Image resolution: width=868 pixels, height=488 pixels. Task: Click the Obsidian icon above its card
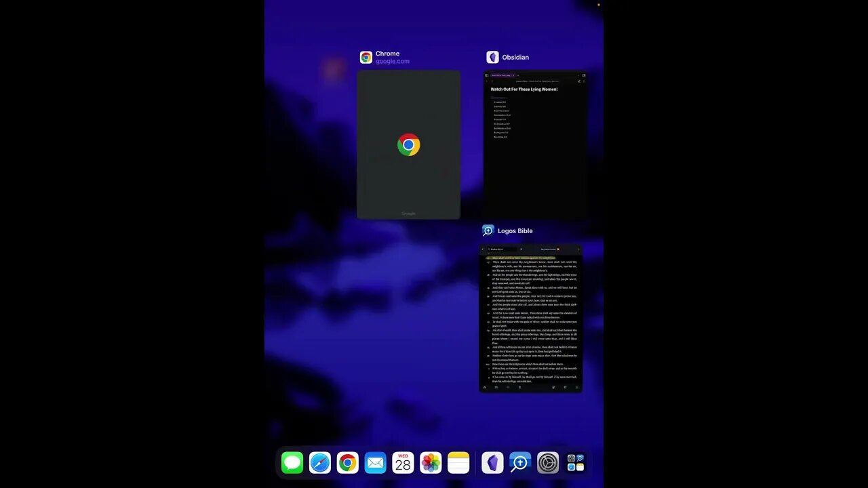(x=493, y=58)
